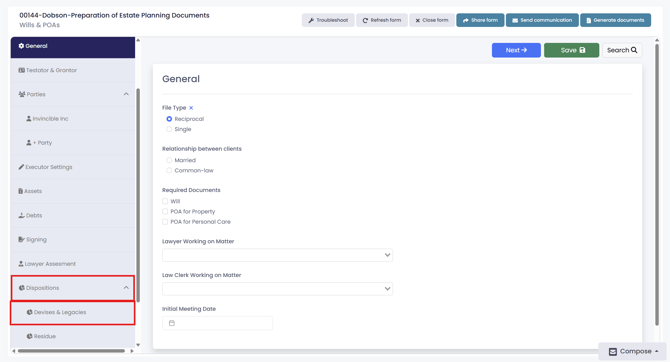
Task: Open Lawyer Working on Matter dropdown
Action: tap(277, 255)
